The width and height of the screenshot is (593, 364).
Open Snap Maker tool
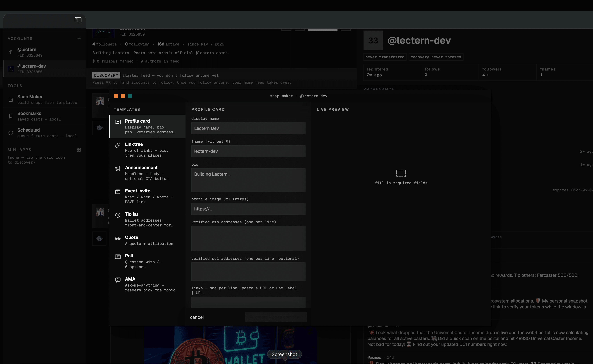tap(44, 99)
